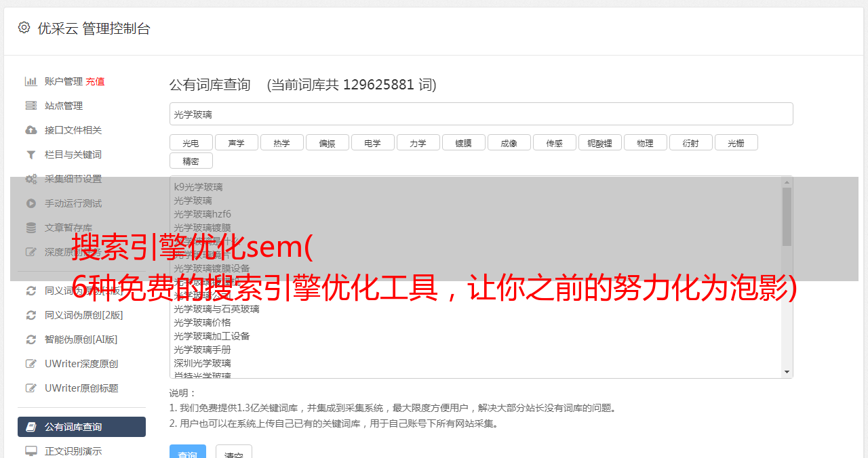Open the 公有词库查询 menu item
This screenshot has height=458, width=868.
tap(81, 427)
